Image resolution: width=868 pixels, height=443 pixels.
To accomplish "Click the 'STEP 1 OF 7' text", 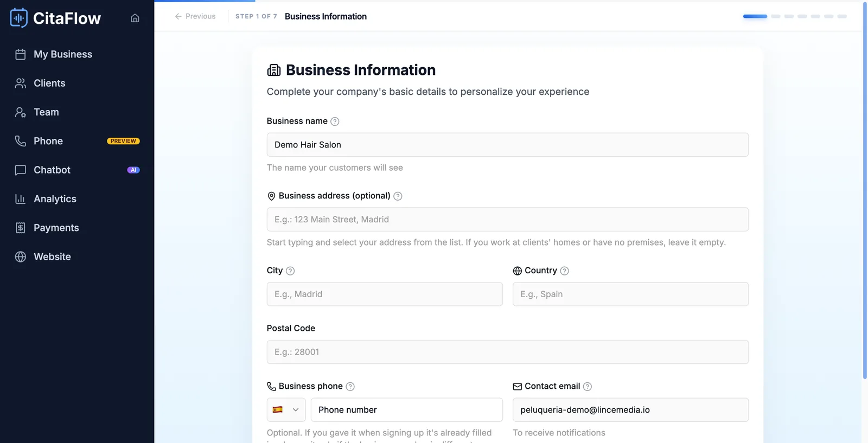I will point(256,16).
